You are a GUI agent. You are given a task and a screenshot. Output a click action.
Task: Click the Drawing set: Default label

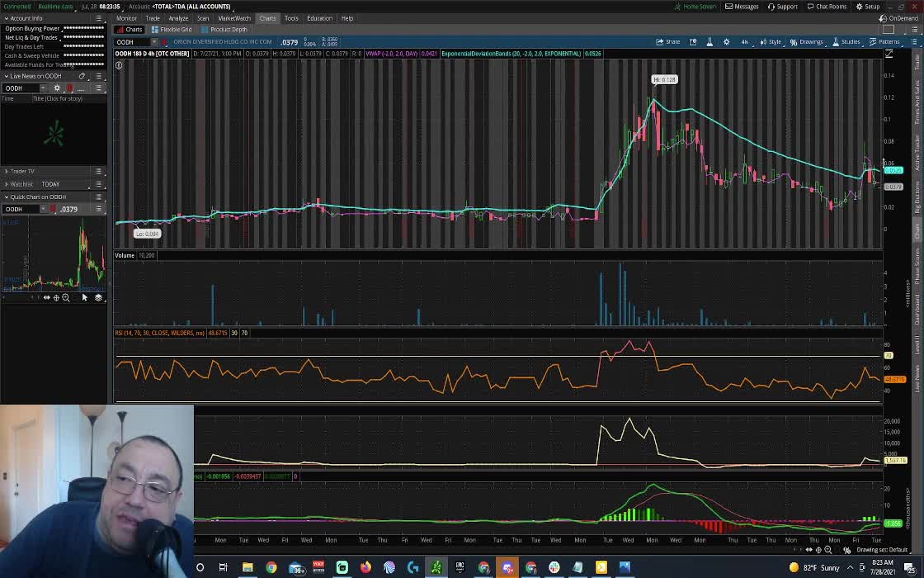tap(882, 550)
